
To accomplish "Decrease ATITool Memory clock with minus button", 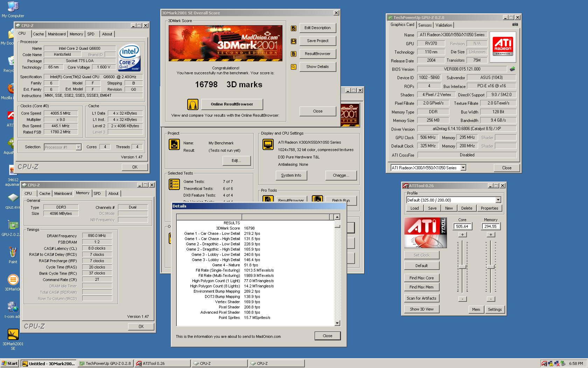I will coord(491,299).
